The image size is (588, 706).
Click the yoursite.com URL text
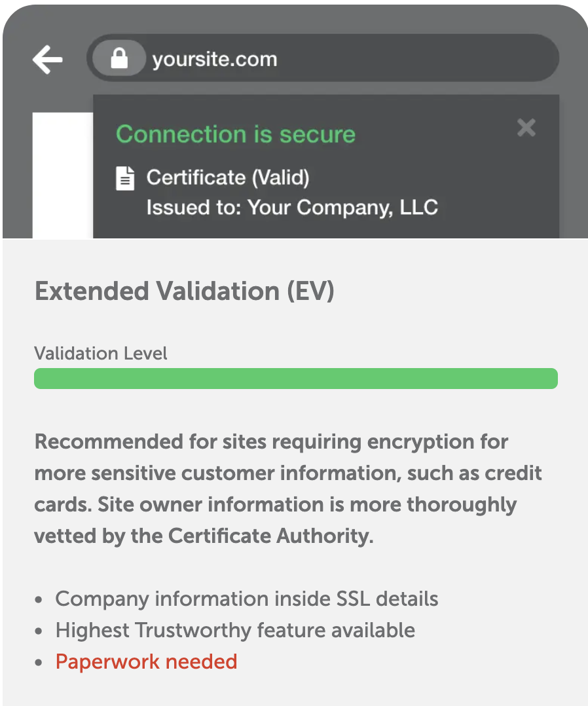[x=214, y=60]
